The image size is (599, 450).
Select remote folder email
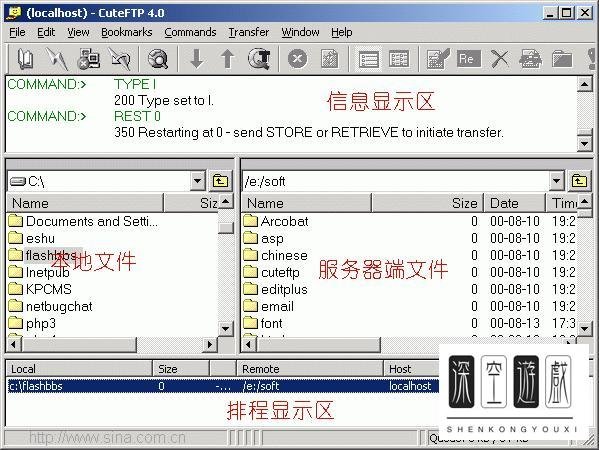[269, 306]
